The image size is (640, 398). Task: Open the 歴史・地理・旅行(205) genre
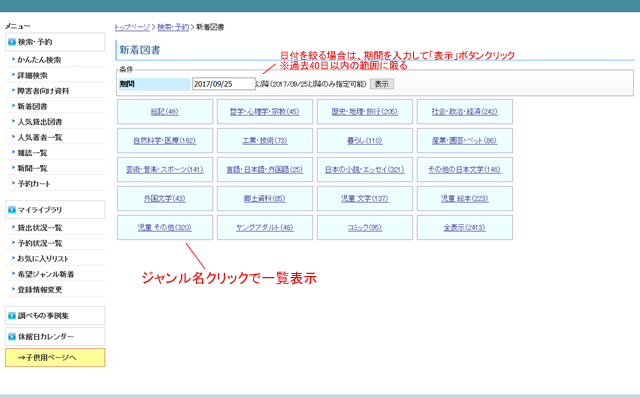point(364,111)
